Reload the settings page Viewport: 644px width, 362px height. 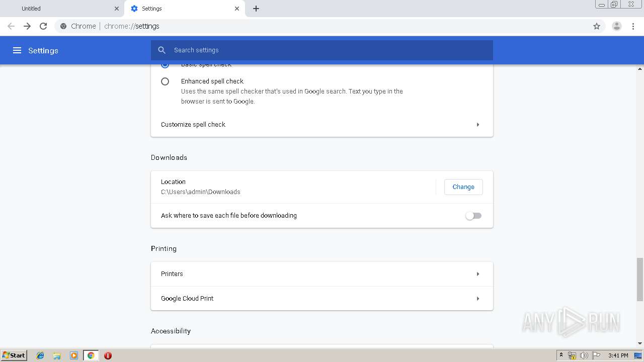43,26
